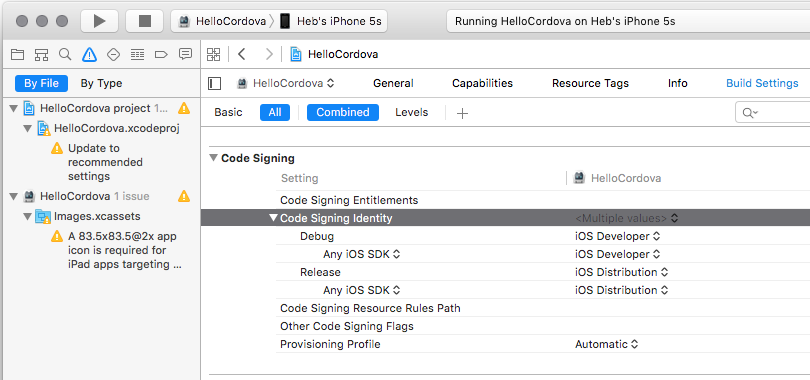810x380 pixels.
Task: Click the build settings search field
Action: pyautogui.click(x=773, y=112)
